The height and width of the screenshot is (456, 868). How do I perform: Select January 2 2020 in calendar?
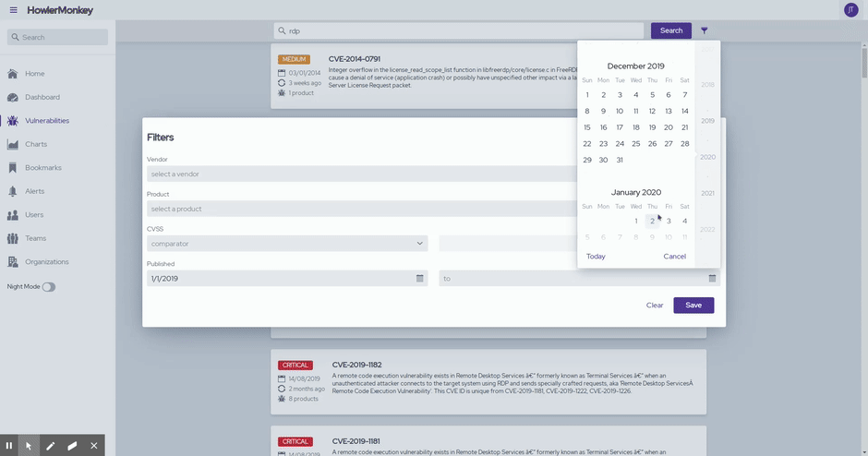pos(652,221)
